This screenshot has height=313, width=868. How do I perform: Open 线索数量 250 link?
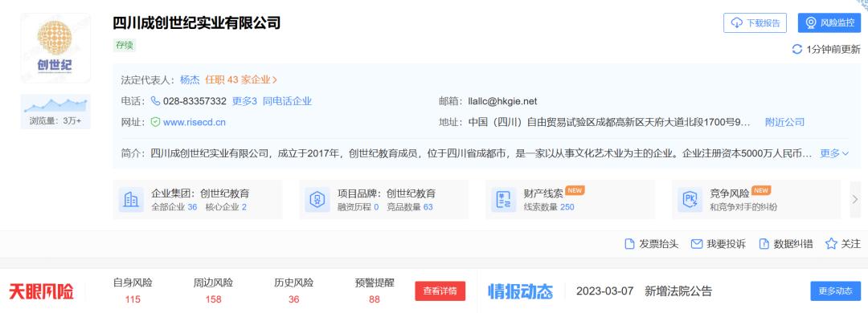pos(549,207)
